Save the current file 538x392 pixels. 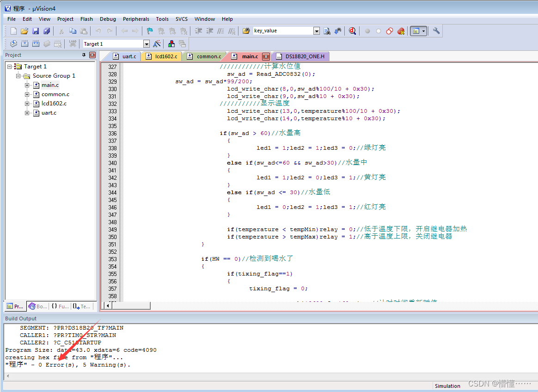(36, 31)
